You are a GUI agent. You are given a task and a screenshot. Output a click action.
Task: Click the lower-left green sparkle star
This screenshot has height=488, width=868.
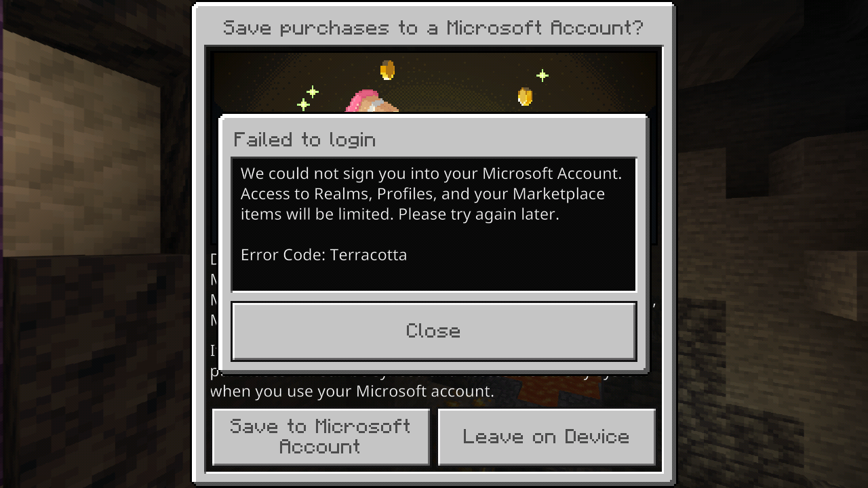(x=303, y=104)
